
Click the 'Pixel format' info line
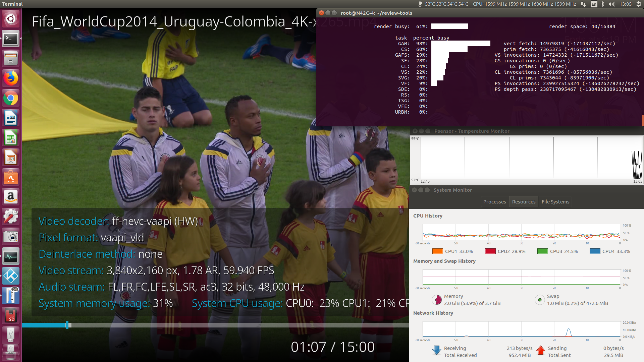pos(91,238)
